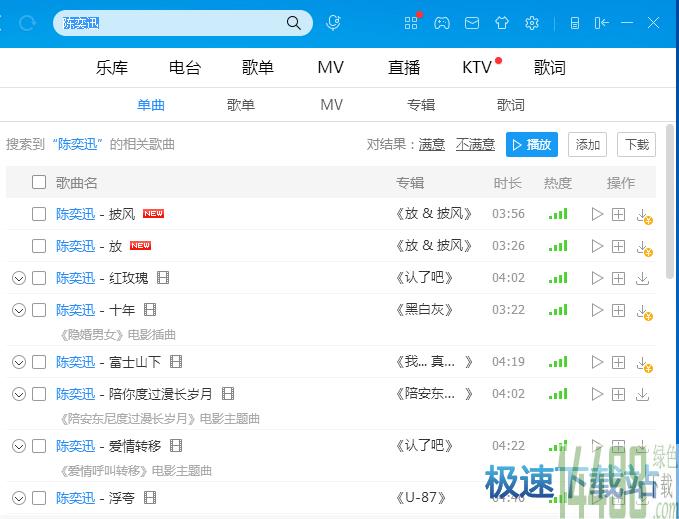Open the MV icon beside 爱情转移
Image resolution: width=679 pixels, height=519 pixels.
[x=176, y=445]
